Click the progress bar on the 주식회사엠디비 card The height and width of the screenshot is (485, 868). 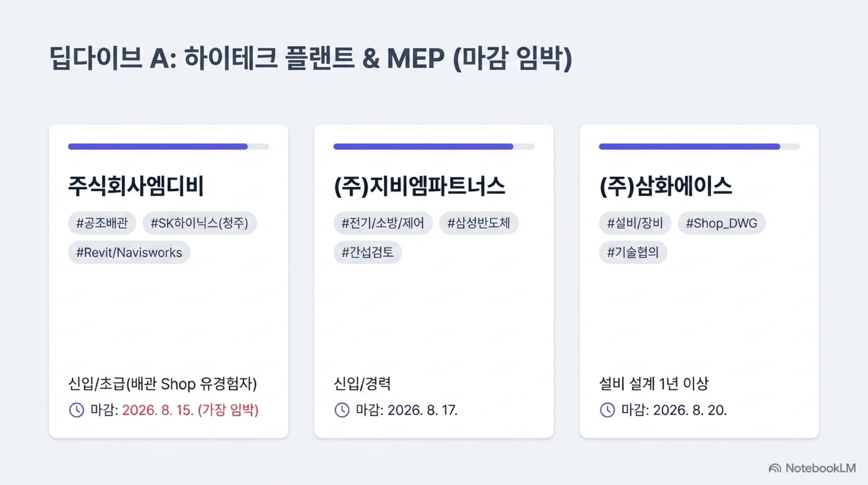pos(169,146)
